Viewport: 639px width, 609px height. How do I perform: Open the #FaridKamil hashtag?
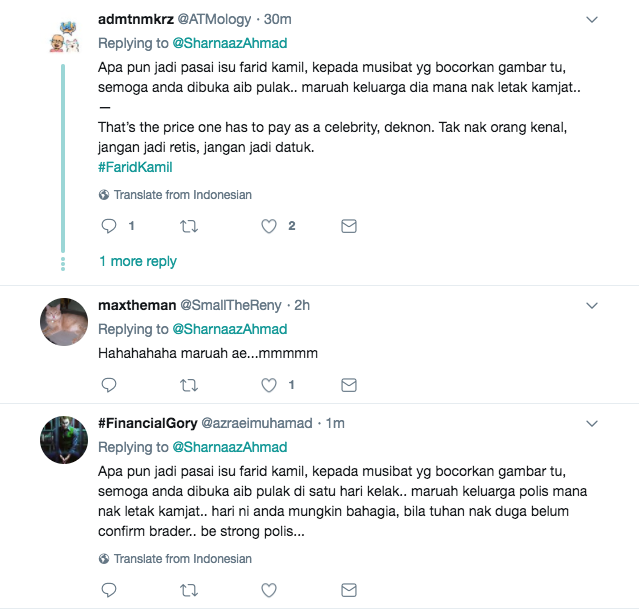[x=135, y=167]
